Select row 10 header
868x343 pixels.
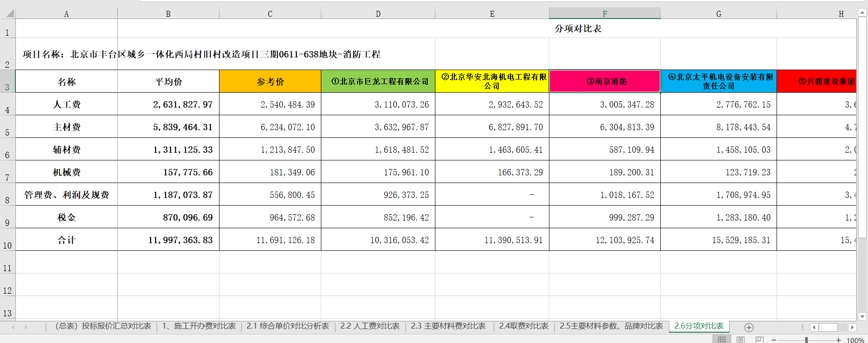(x=8, y=240)
